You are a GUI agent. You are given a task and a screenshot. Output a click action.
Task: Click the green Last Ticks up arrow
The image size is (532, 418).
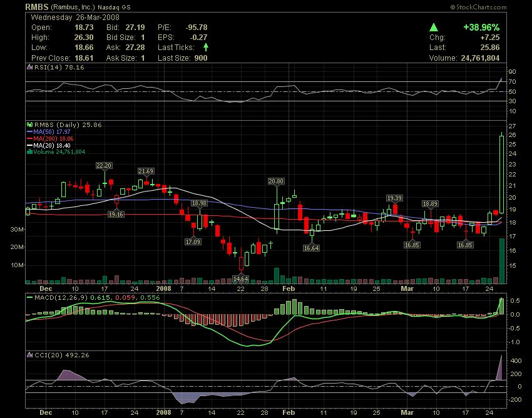pyautogui.click(x=206, y=48)
